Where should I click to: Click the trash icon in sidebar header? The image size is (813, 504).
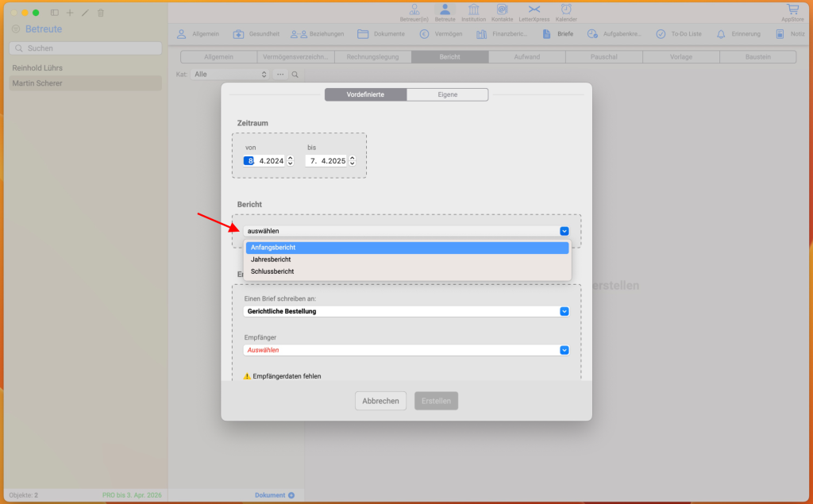click(x=101, y=13)
